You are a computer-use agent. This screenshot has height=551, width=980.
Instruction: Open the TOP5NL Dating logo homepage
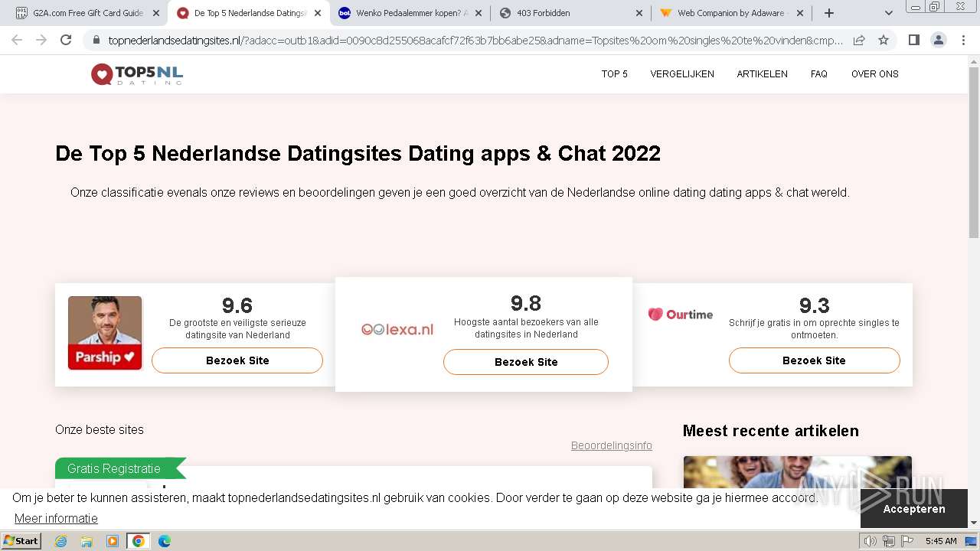click(x=137, y=74)
